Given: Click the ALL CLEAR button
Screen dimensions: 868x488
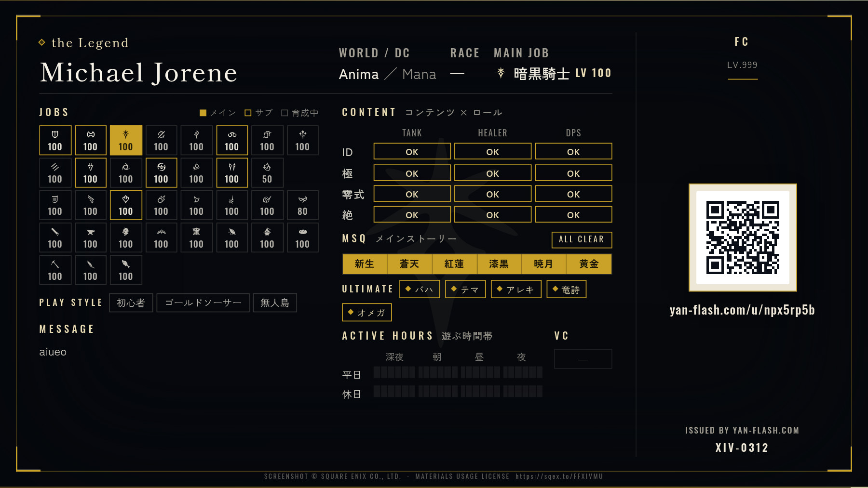Looking at the screenshot, I should [582, 239].
